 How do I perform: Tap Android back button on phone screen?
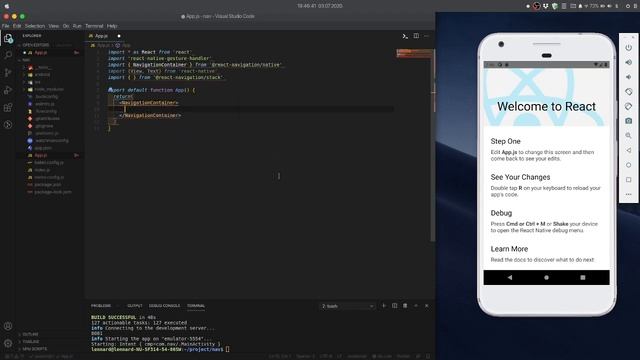pyautogui.click(x=510, y=277)
